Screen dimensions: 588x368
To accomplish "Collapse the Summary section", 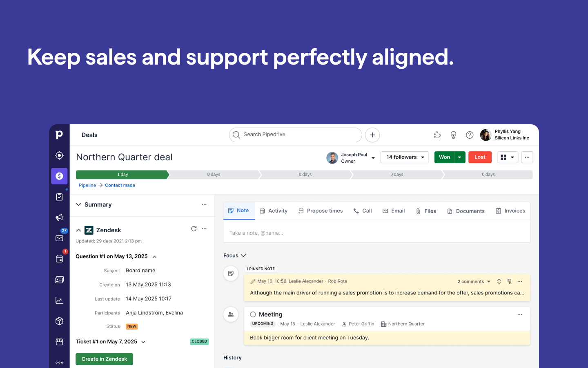I will (x=79, y=204).
